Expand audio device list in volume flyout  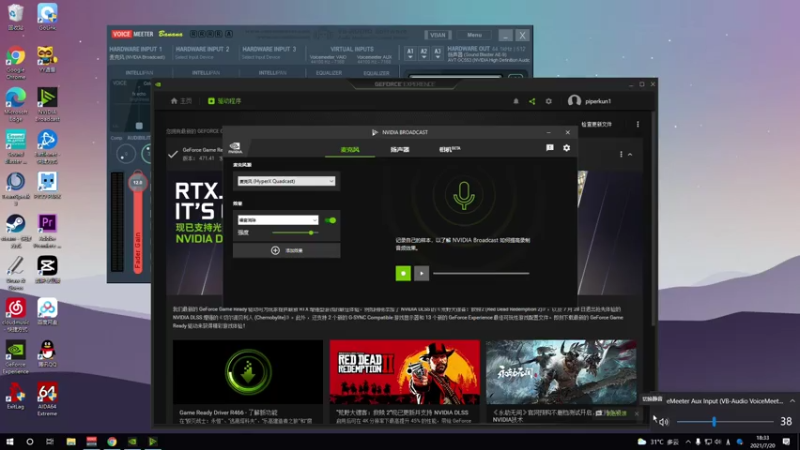pos(792,401)
